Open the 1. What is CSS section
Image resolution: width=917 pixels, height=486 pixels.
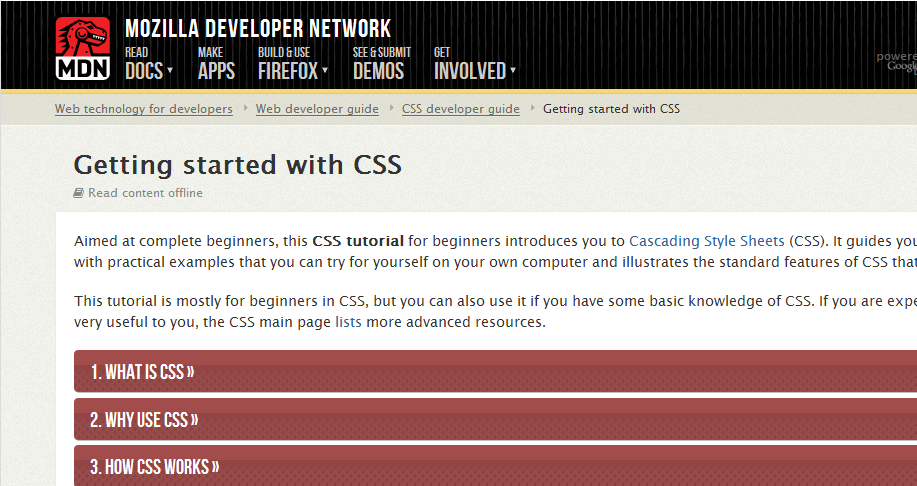click(x=495, y=371)
